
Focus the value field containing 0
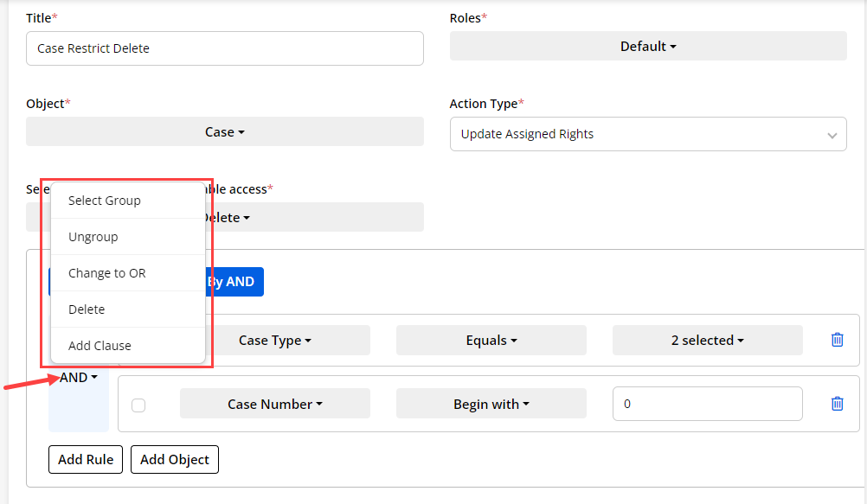tap(707, 404)
